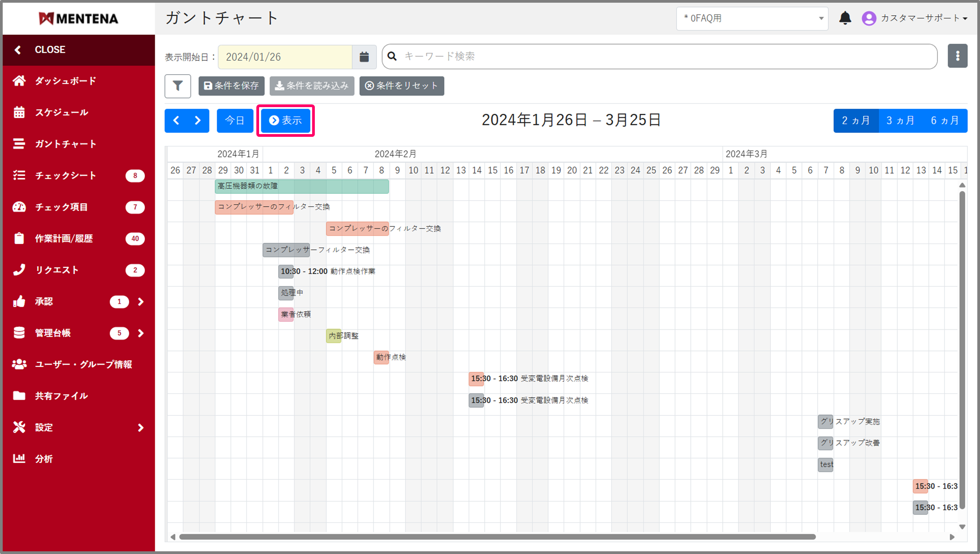Click the user avatar icon
The width and height of the screenshot is (980, 554).
868,18
